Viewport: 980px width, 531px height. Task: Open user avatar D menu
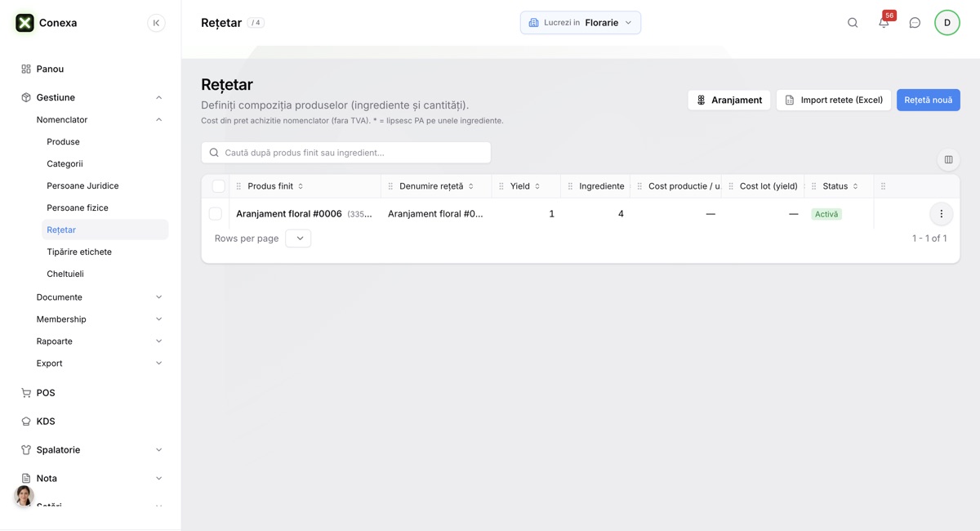tap(947, 23)
